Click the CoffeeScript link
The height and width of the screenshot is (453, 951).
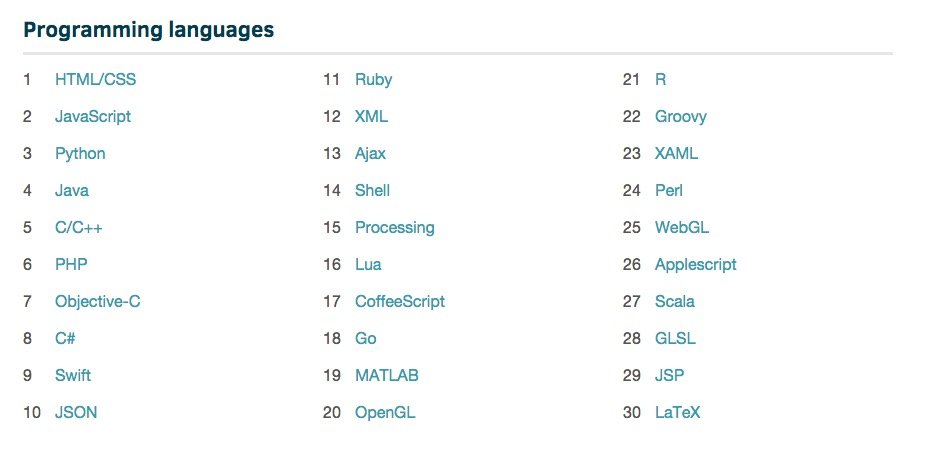400,301
